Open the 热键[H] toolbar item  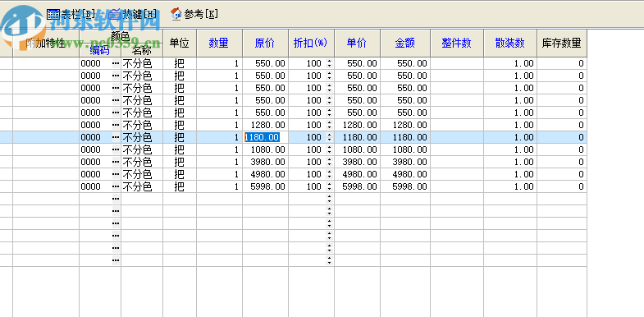(x=133, y=15)
